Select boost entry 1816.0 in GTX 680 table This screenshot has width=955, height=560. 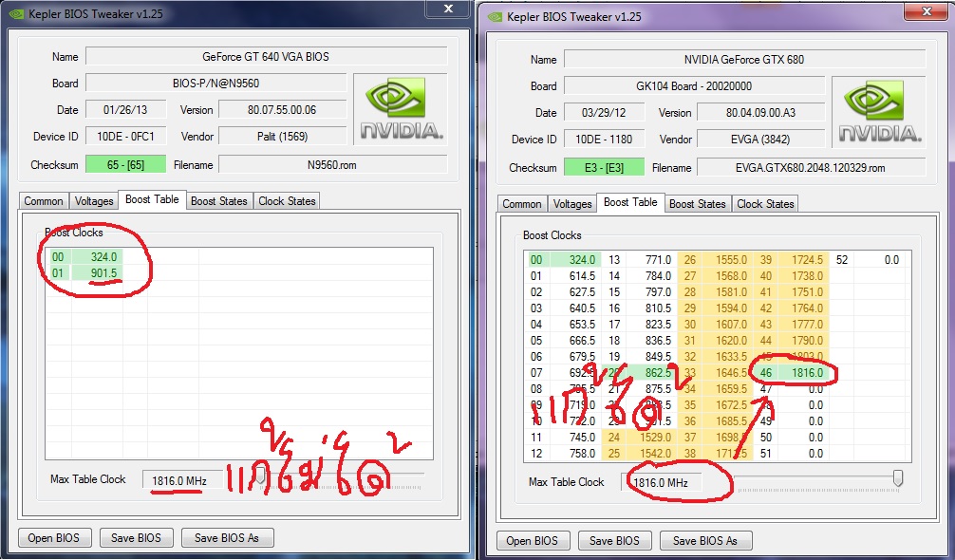pos(803,372)
